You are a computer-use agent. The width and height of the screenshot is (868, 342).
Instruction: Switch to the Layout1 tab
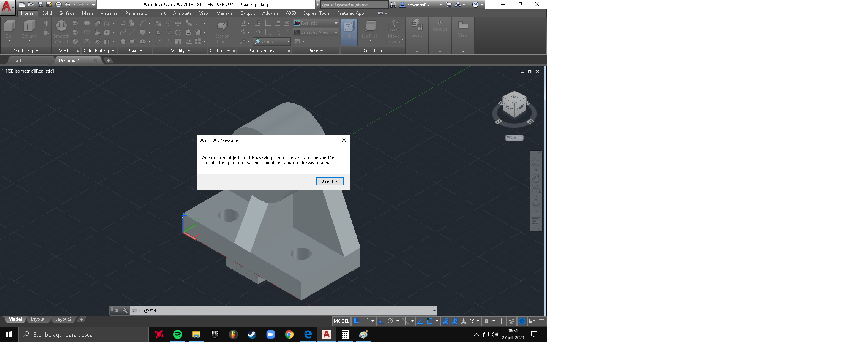(38, 319)
